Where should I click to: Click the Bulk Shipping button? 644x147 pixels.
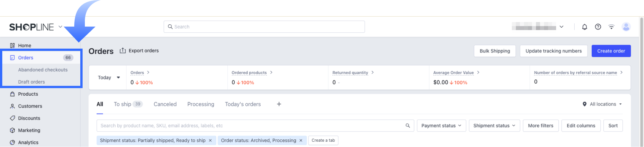[495, 51]
